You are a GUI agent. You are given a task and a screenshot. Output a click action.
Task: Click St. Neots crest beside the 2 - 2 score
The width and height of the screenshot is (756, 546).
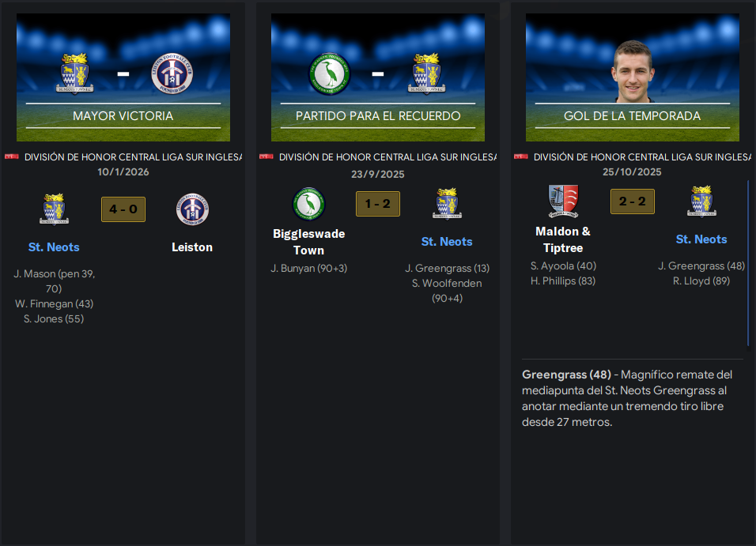pos(701,201)
